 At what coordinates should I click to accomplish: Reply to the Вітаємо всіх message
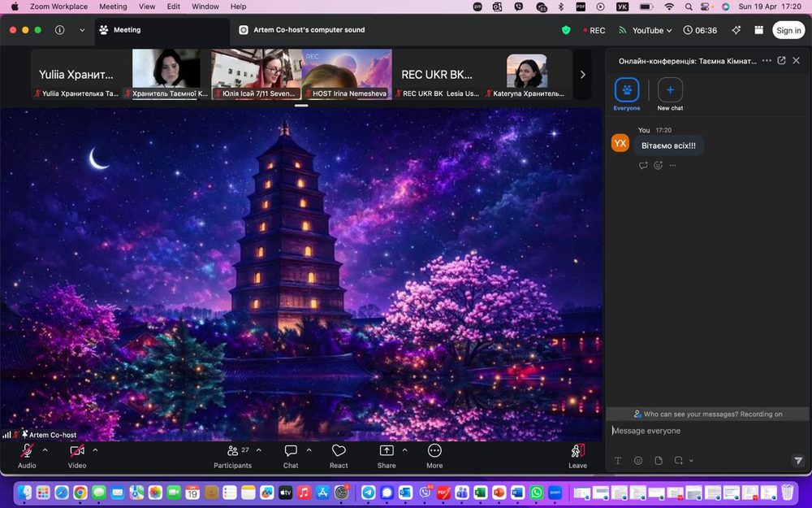643,165
